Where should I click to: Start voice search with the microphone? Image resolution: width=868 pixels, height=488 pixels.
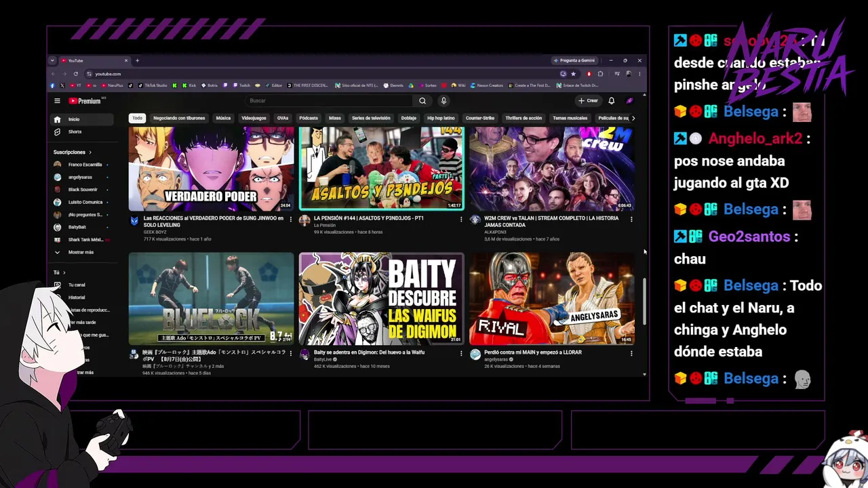click(443, 101)
